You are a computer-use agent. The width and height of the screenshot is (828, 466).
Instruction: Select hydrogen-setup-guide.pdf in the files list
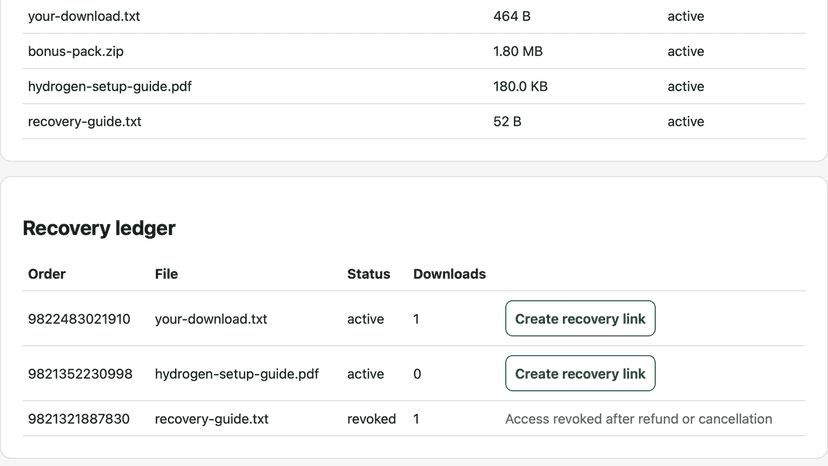coord(110,87)
